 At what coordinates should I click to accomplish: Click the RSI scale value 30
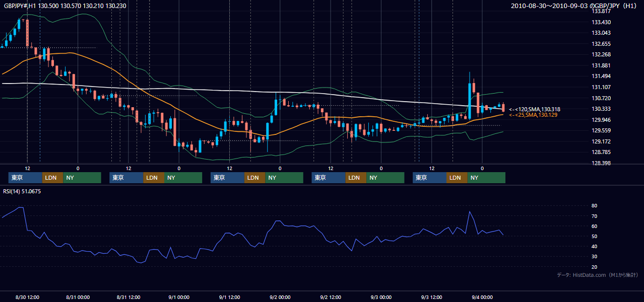point(595,257)
